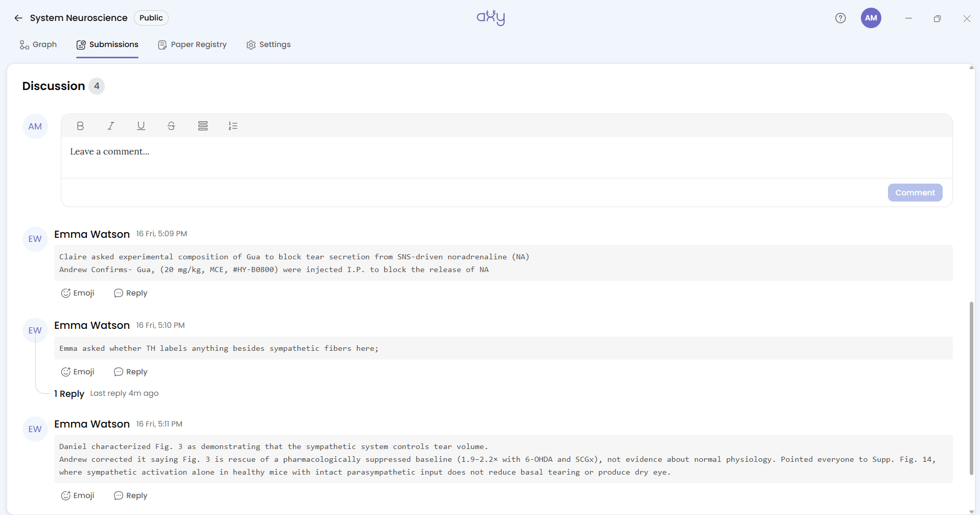980x515 pixels.
Task: Reply to the 5:10 PM comment
Action: (x=131, y=372)
